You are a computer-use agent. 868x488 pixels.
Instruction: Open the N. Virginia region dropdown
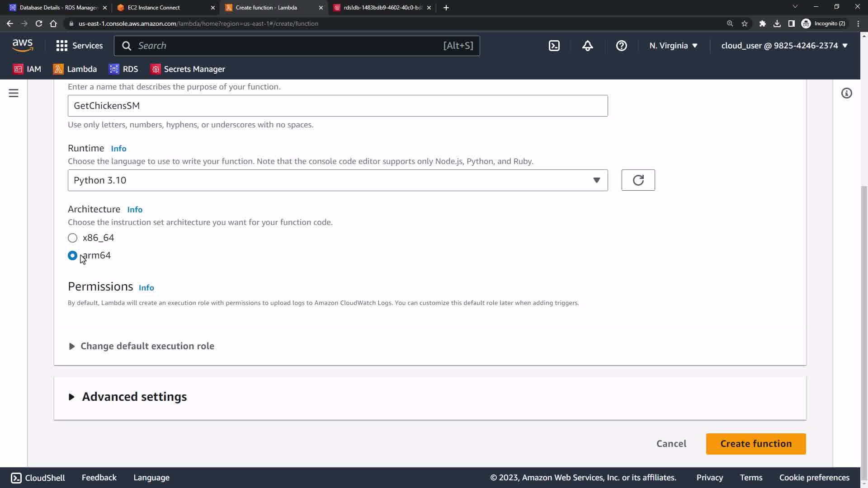(673, 46)
